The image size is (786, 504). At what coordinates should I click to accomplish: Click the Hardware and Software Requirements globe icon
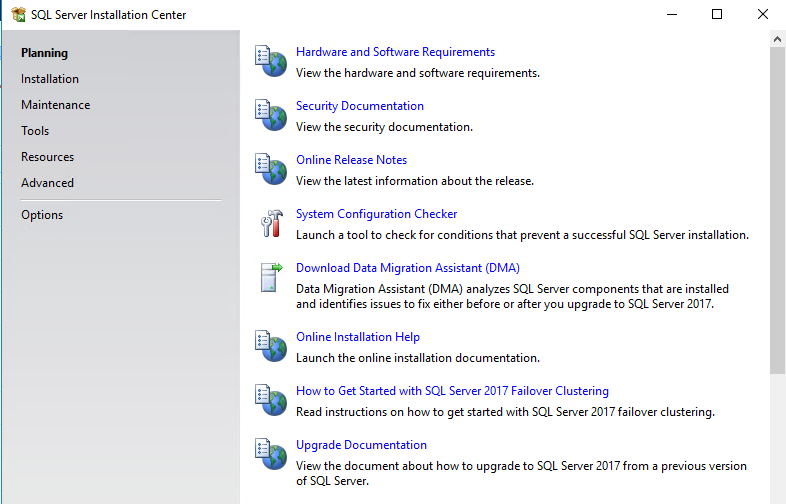[271, 61]
